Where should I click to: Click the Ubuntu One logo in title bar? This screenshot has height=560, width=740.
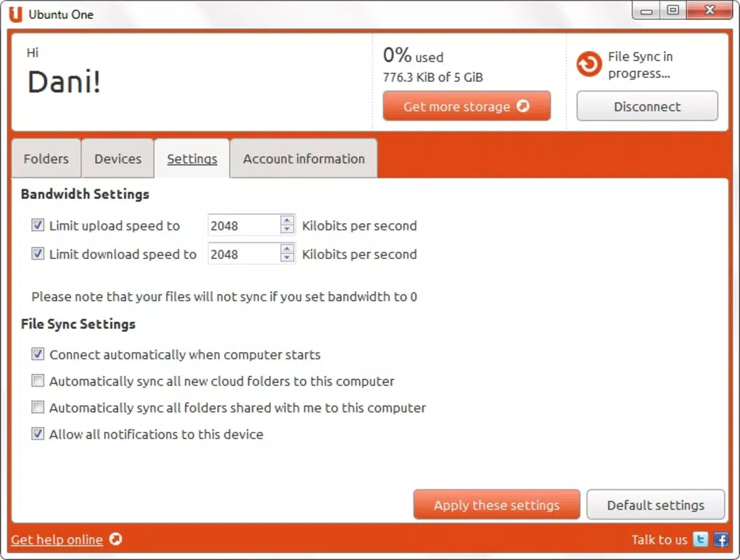pos(15,14)
